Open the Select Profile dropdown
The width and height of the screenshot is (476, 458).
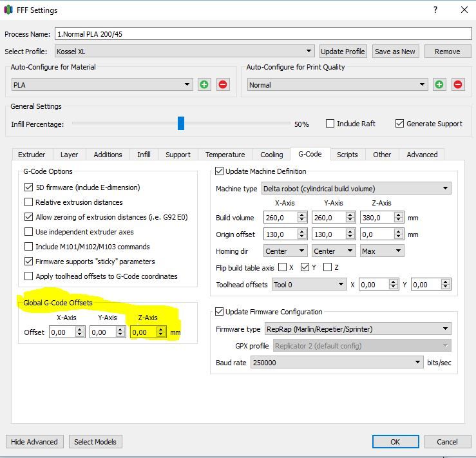pos(185,52)
